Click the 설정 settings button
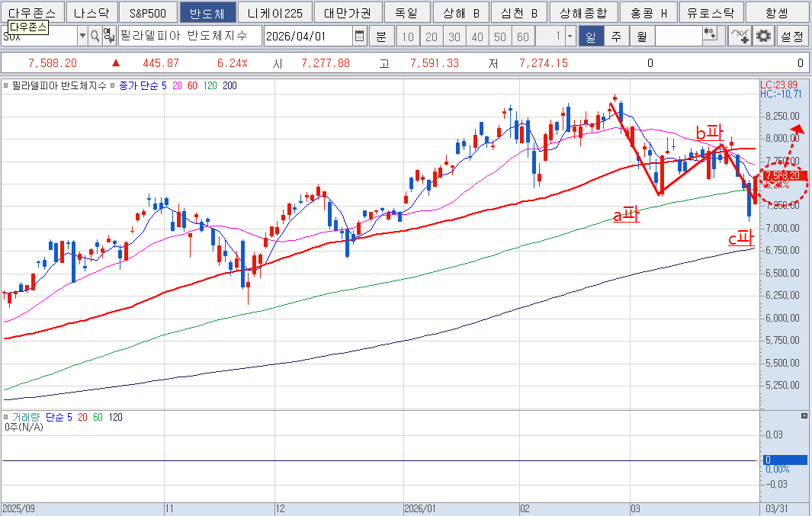Screen dimensions: 812x516 [792, 36]
